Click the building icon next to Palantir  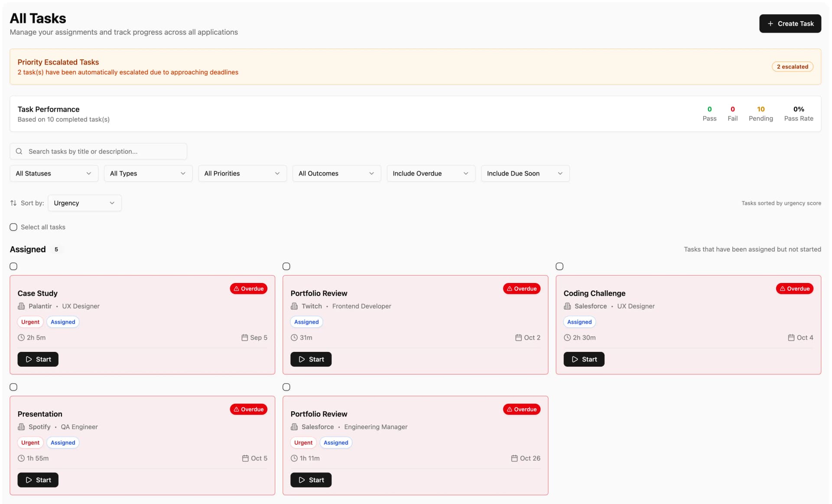(x=21, y=306)
